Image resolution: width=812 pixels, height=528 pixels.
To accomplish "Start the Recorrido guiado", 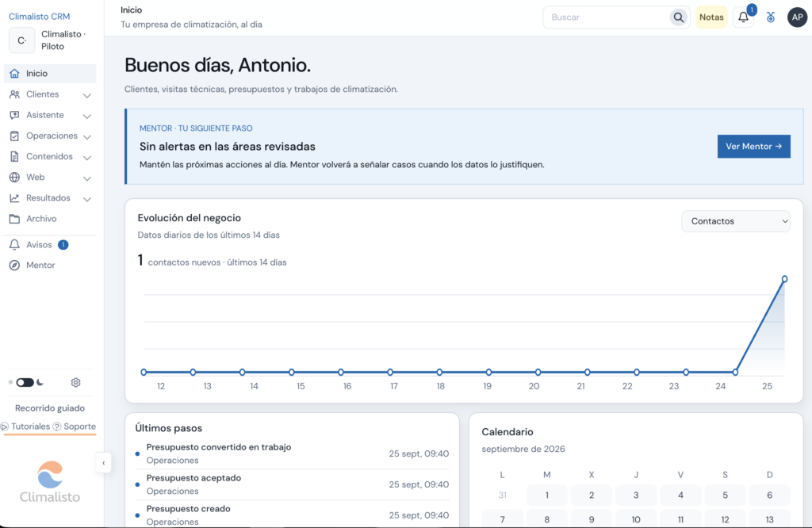I will 50,408.
